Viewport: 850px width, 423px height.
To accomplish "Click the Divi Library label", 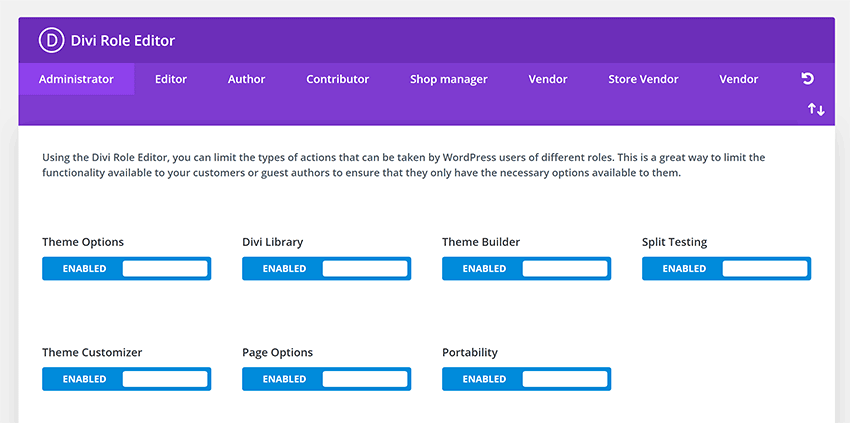I will point(273,242).
